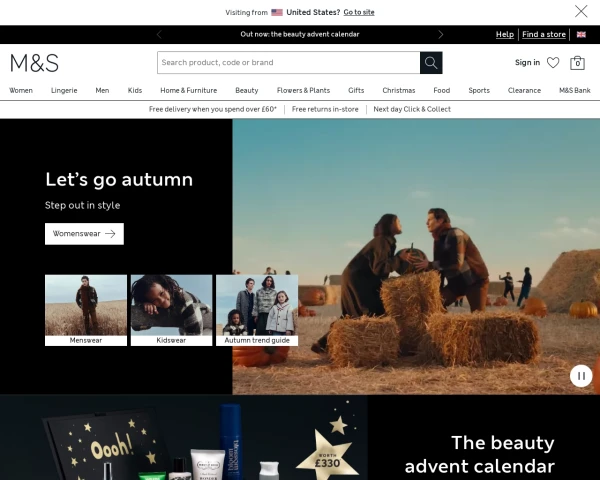Click the Go to site link
This screenshot has height=480, width=600.
[x=359, y=12]
